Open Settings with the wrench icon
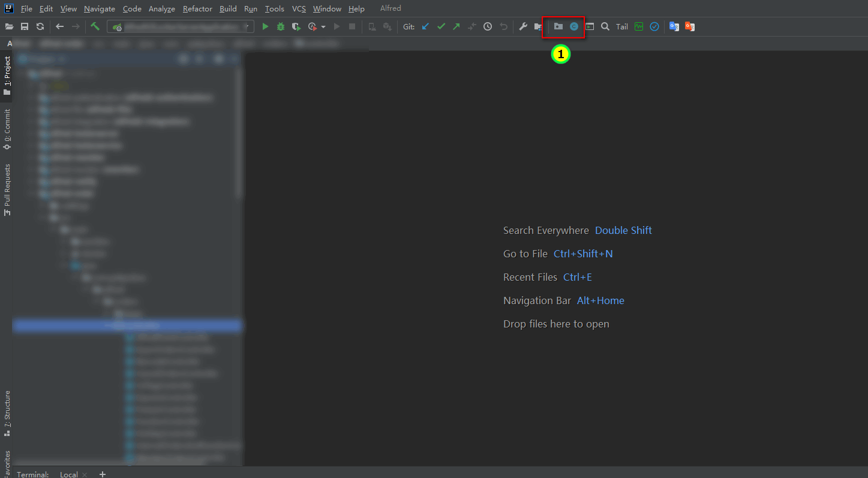The width and height of the screenshot is (868, 478). tap(522, 26)
